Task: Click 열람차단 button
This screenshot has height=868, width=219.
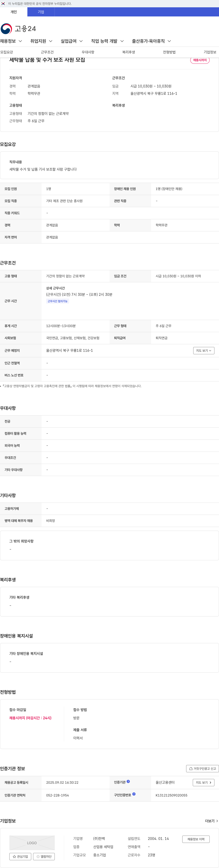Action: (44, 857)
